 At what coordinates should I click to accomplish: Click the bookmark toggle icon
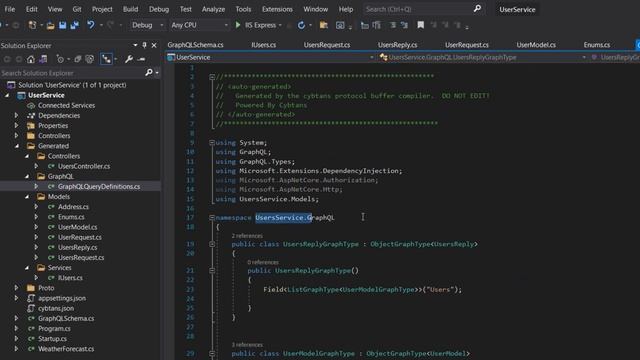[420, 25]
